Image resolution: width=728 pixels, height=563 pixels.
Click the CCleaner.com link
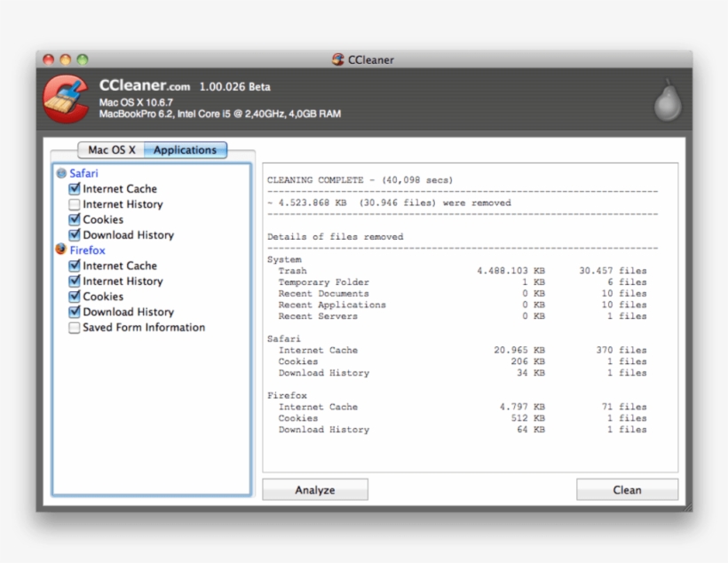pyautogui.click(x=145, y=86)
